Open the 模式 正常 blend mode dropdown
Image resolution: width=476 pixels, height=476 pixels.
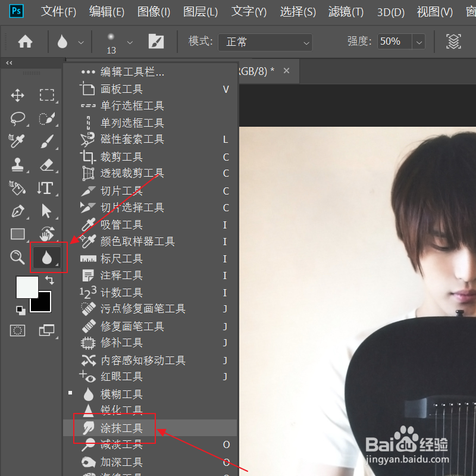click(265, 42)
